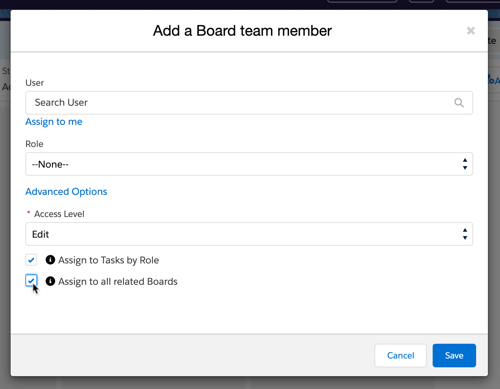Screen dimensions: 500x389
Task: Toggle Assign to all related Boards checkbox
Action: click(x=31, y=281)
